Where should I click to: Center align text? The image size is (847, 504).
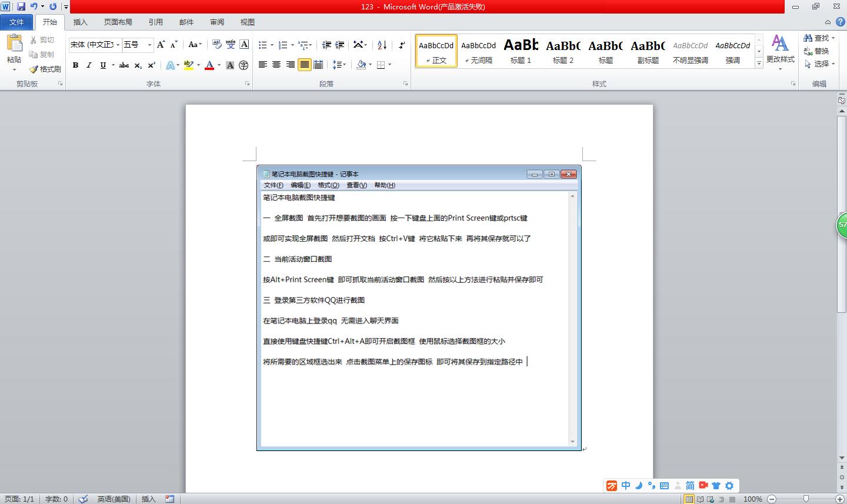click(276, 65)
